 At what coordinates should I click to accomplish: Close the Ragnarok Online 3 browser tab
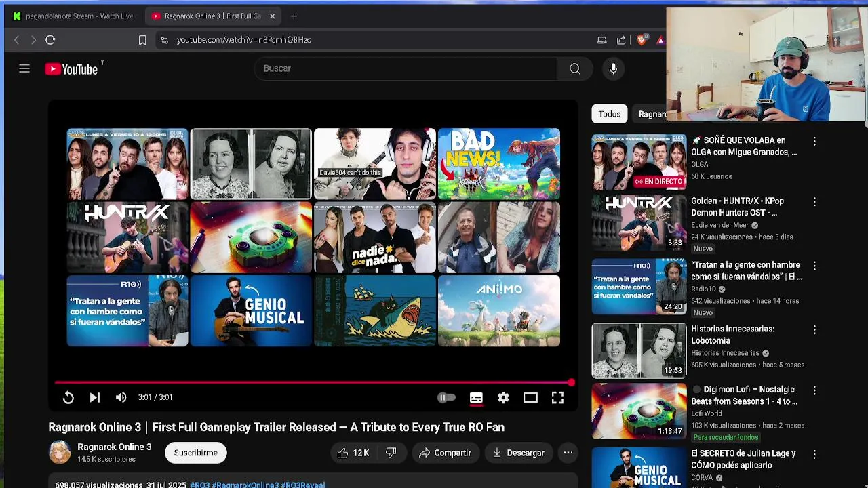tap(272, 16)
